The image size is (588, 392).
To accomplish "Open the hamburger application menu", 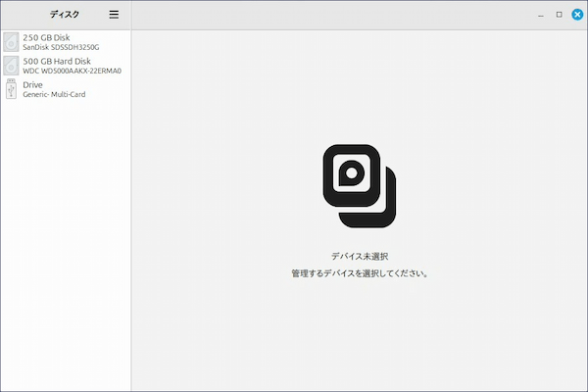I will [114, 15].
